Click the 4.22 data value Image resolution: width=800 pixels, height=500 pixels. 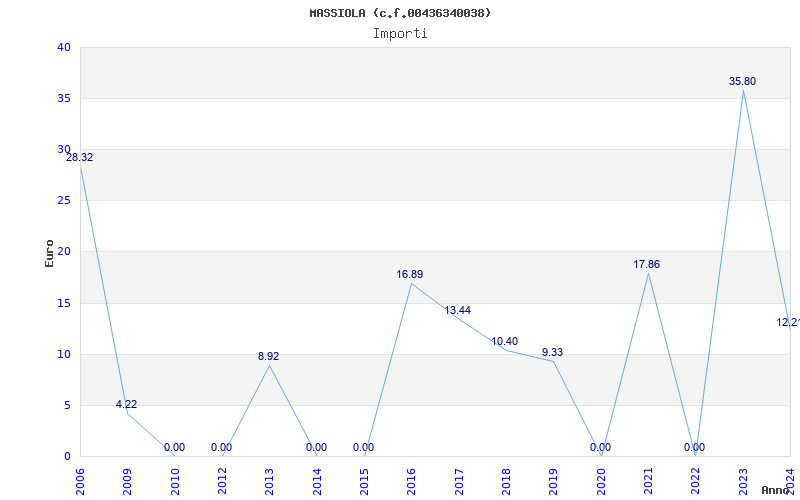pyautogui.click(x=127, y=405)
